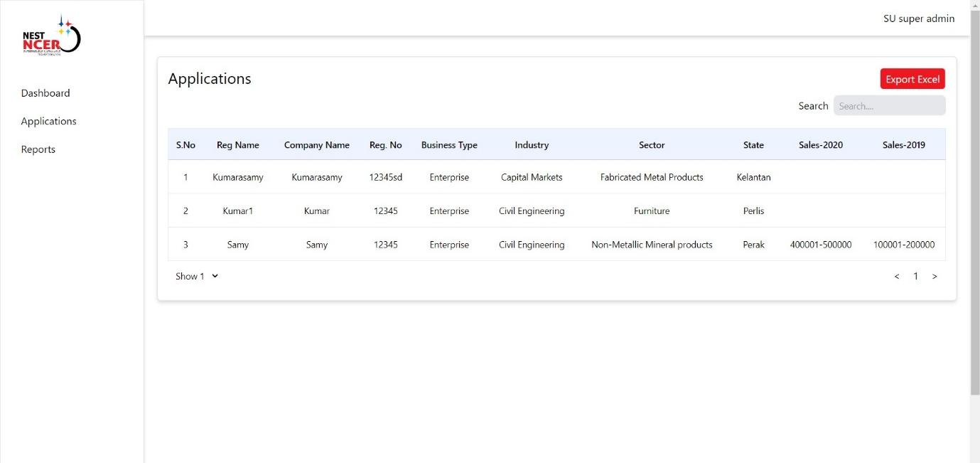Go to next page arrow

coord(935,277)
